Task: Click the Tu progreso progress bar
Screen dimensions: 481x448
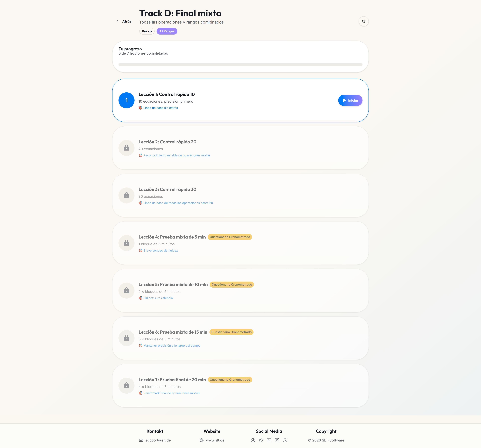Action: pyautogui.click(x=240, y=65)
